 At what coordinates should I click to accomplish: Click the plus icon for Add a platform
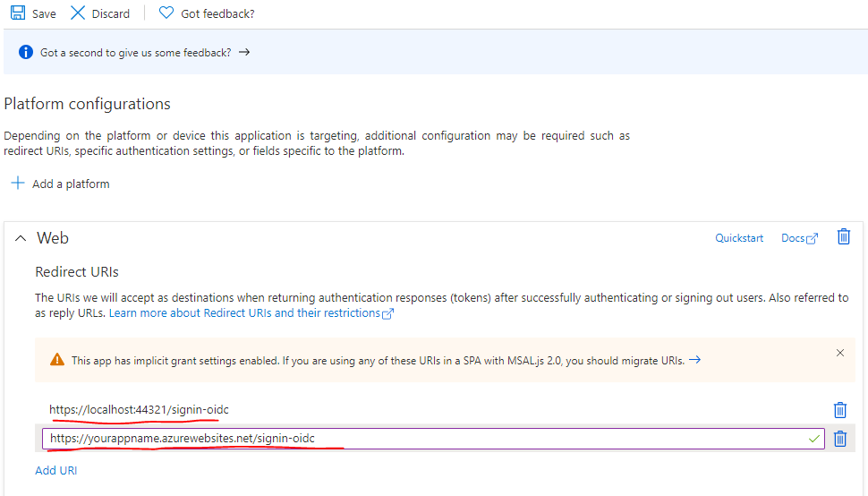click(x=18, y=184)
